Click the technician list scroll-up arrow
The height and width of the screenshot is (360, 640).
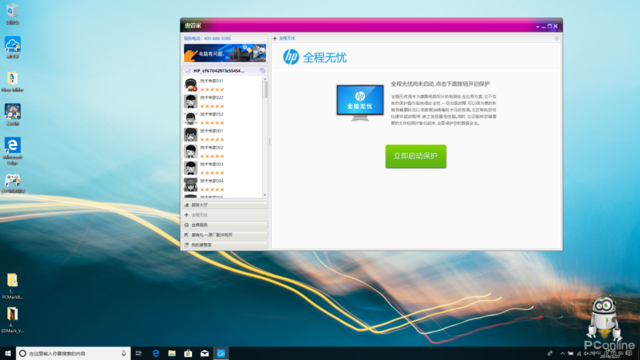click(x=265, y=79)
